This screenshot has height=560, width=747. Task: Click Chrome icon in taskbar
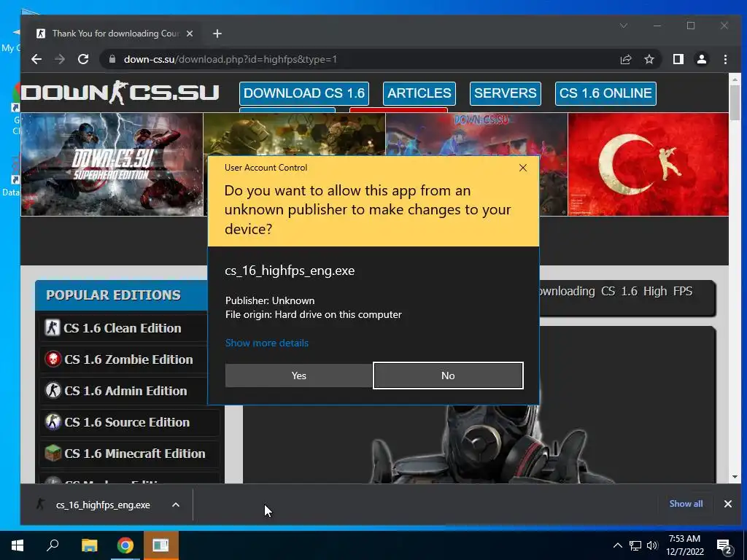point(125,545)
